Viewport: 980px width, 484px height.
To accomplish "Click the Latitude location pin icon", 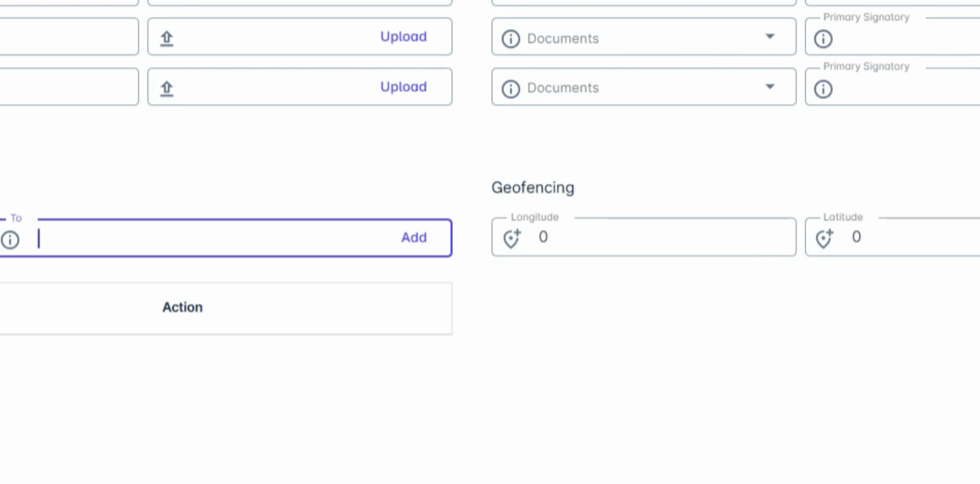I will (824, 238).
